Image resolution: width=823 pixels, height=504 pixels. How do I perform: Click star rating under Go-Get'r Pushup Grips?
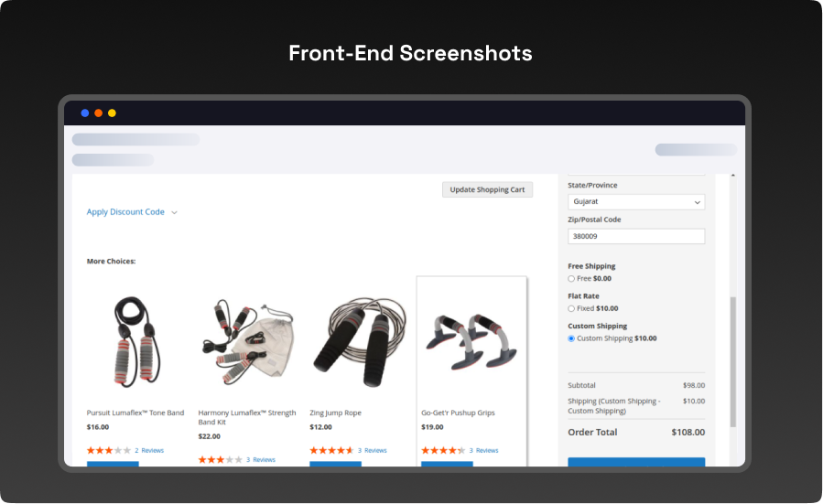[443, 450]
